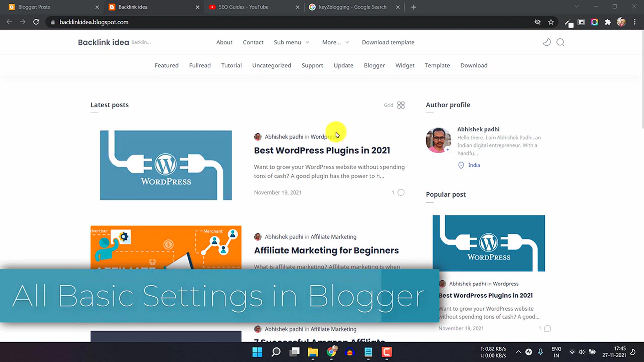Click browser back arrow
The width and height of the screenshot is (644, 362).
[9, 22]
